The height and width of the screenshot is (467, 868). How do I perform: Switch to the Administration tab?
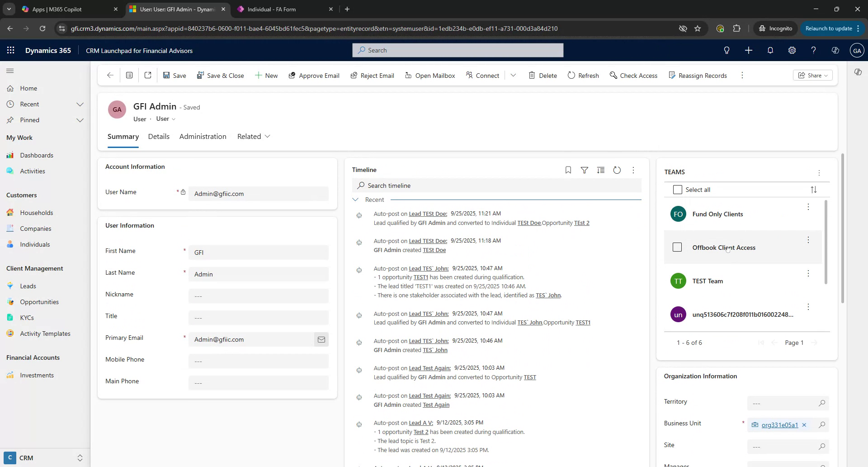click(x=203, y=136)
